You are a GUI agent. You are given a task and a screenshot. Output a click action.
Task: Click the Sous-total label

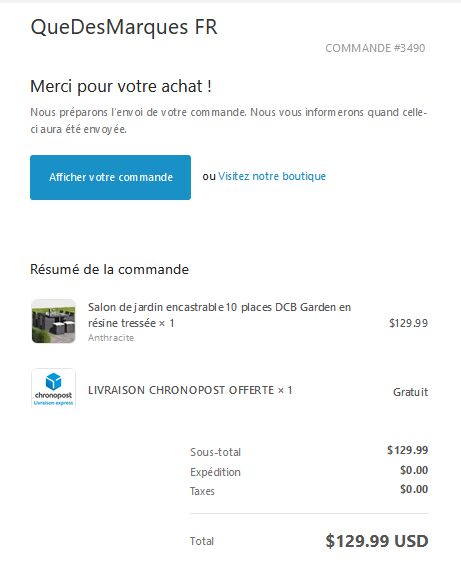tap(215, 452)
